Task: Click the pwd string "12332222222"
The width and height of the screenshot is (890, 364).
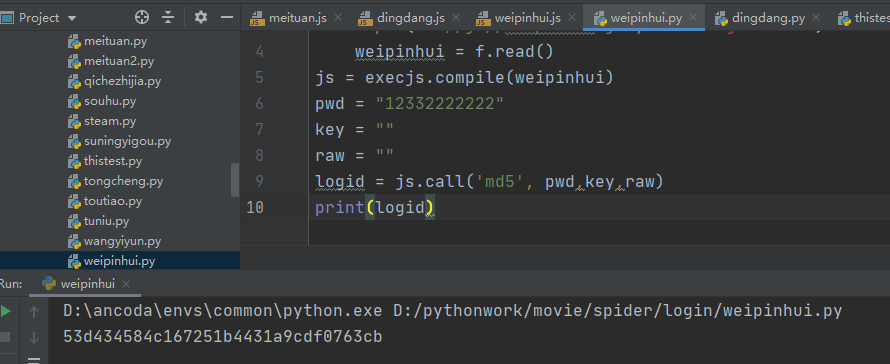Action: 440,104
